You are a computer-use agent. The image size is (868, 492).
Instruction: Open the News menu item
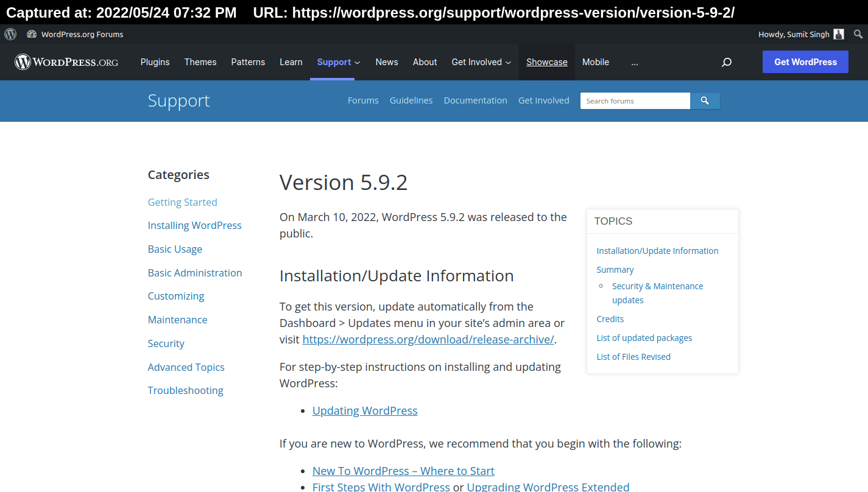point(387,62)
